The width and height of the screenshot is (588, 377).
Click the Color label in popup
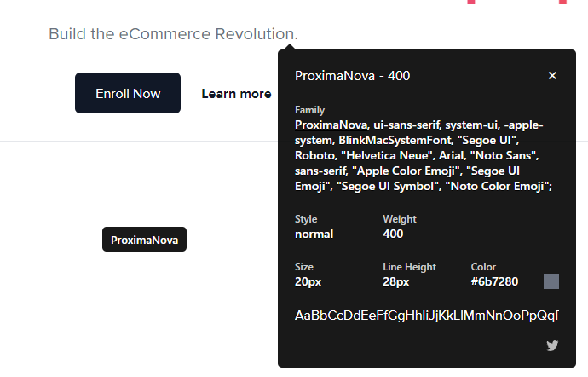click(483, 267)
